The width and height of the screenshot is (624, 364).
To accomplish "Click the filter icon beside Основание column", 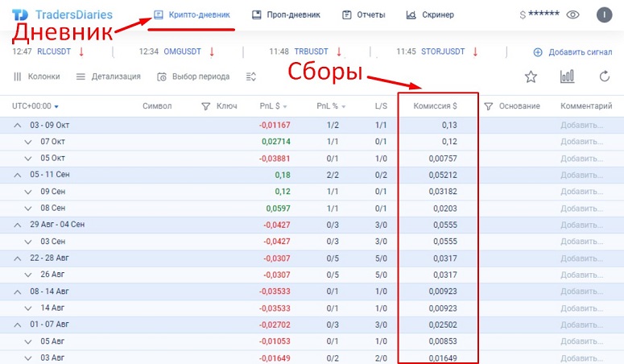I will [x=488, y=105].
